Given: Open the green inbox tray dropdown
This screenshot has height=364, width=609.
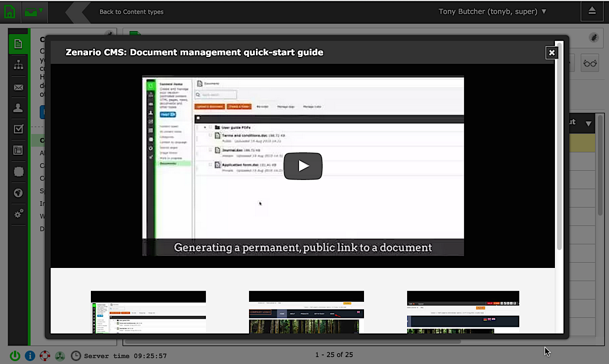Looking at the screenshot, I should pos(34,11).
